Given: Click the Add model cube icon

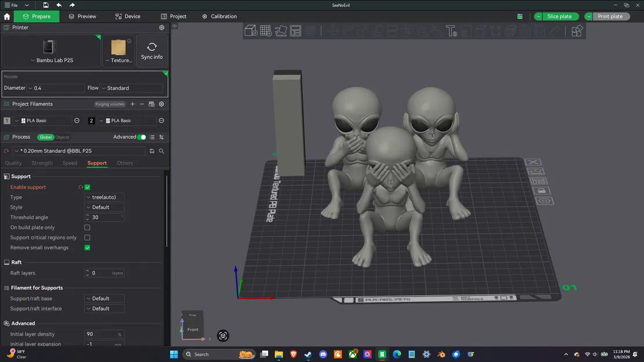Looking at the screenshot, I should point(251,31).
